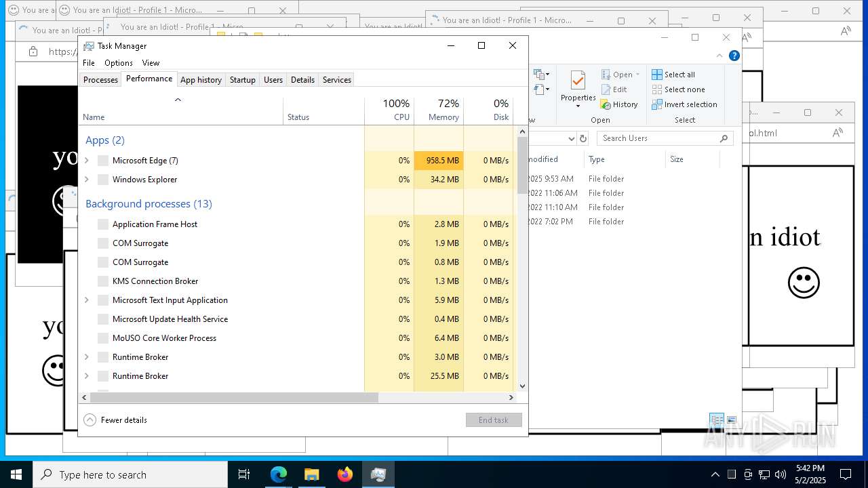Sort processes by Status column
Screen dimensions: 868x488
(x=323, y=110)
